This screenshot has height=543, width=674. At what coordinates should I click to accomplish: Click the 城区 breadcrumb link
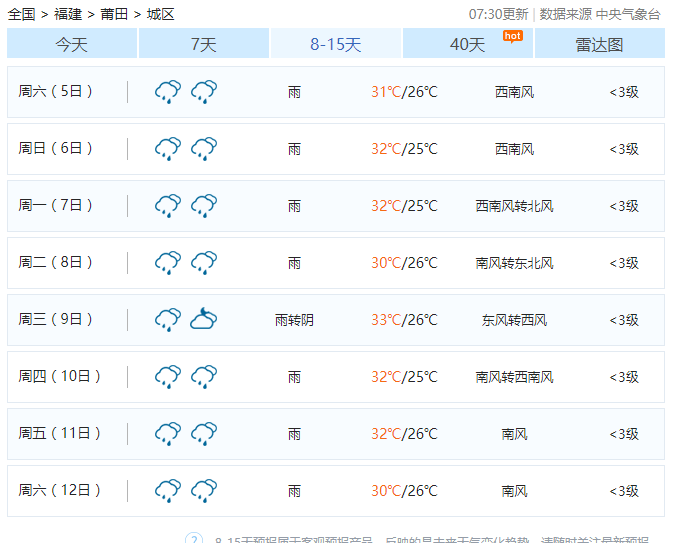pos(161,14)
